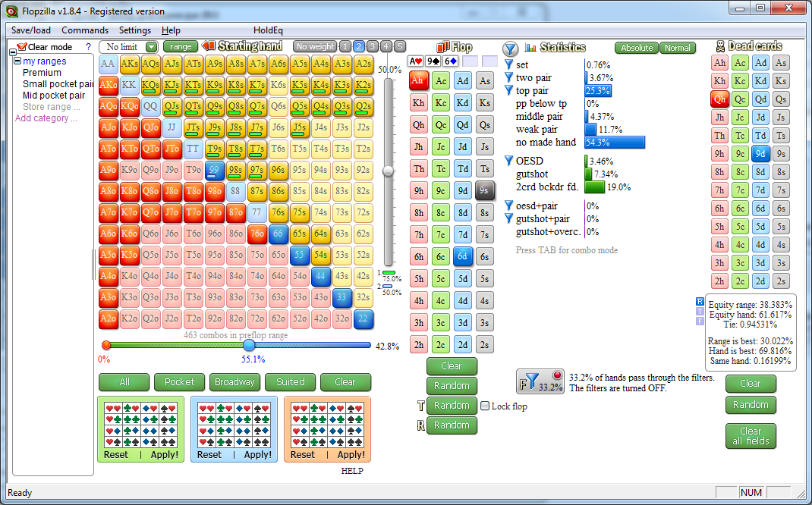This screenshot has width=812, height=505.
Task: Click the All button under the hand matrix
Action: [x=124, y=382]
